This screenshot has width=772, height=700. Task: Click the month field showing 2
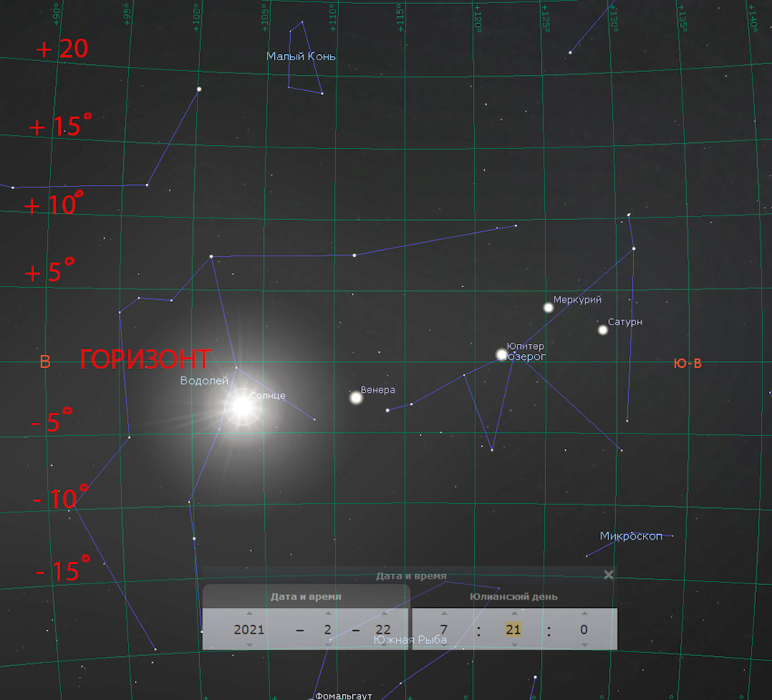pos(328,630)
